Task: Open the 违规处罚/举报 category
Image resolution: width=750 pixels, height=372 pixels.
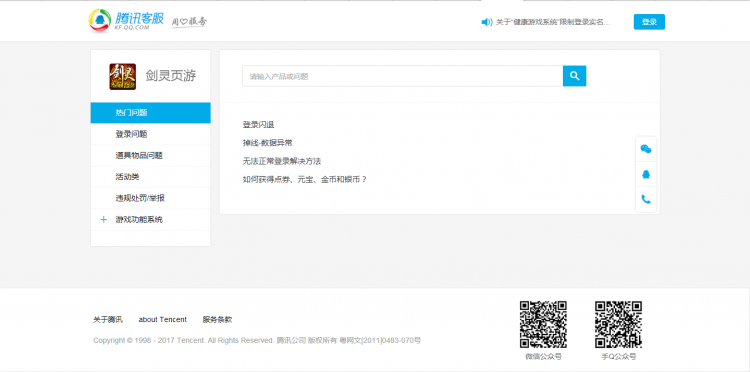Action: (150, 198)
